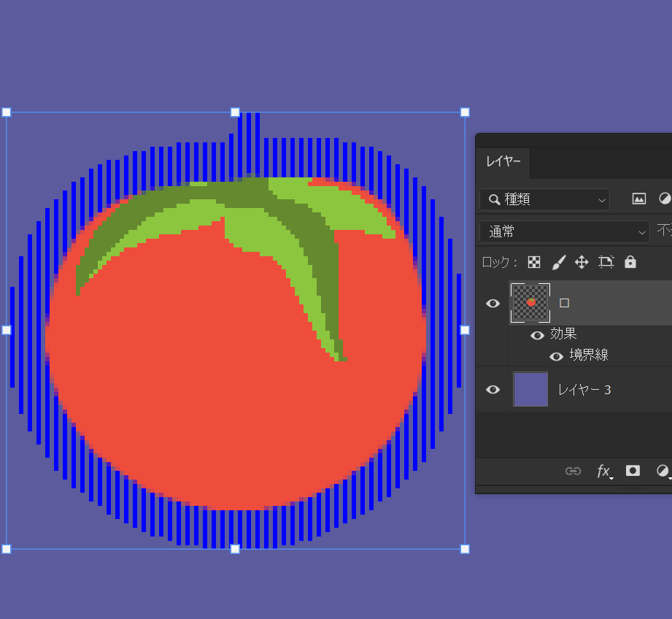Screen dimensions: 672x619
Task: Lock all padlock icon
Action: [x=630, y=262]
